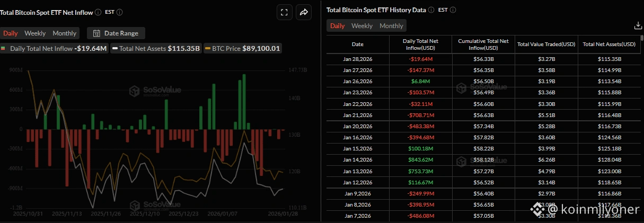Select the Jan 28,2026 date cell
Viewport: 644px width, 223px height.
pos(358,59)
